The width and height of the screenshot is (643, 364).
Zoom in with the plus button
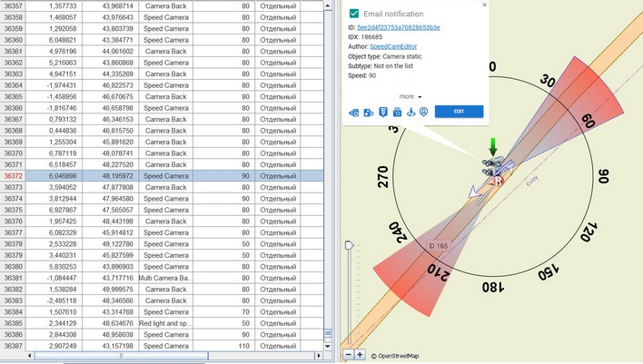tap(360, 355)
